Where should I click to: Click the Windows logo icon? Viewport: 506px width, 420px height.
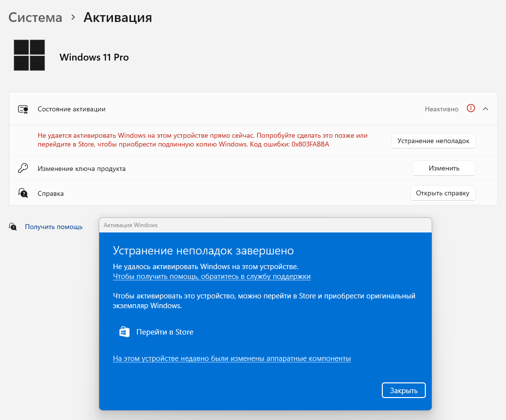coord(29,55)
